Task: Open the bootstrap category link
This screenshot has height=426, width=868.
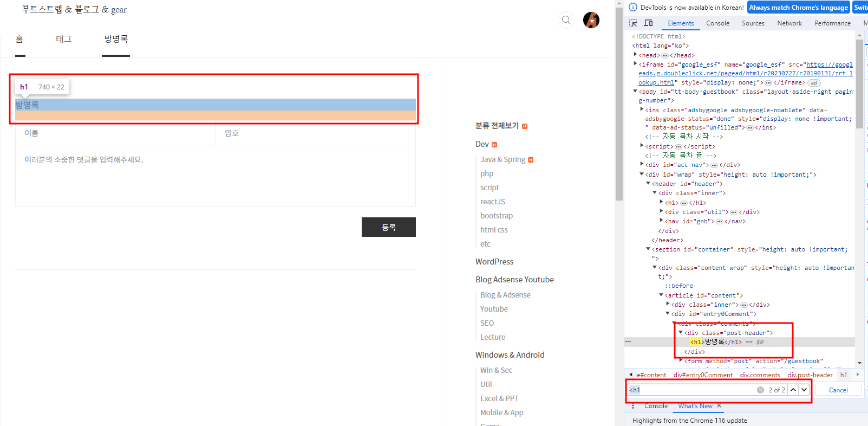Action: [x=497, y=216]
